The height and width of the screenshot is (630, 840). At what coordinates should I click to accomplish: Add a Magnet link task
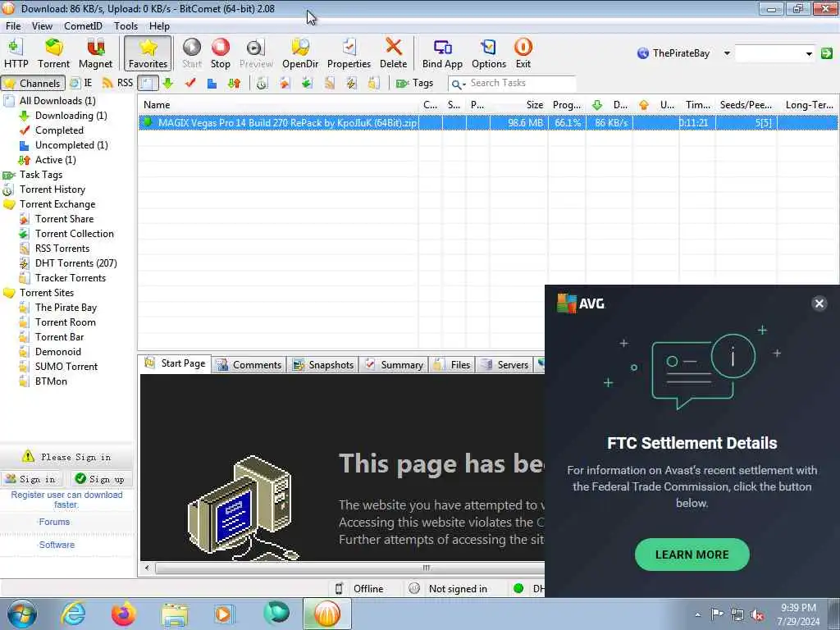95,53
